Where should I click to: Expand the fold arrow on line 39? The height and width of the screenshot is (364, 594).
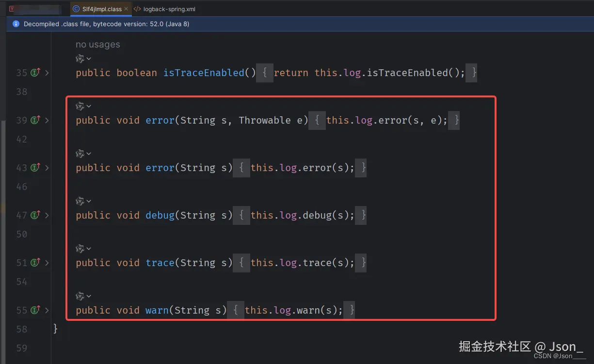tap(47, 120)
